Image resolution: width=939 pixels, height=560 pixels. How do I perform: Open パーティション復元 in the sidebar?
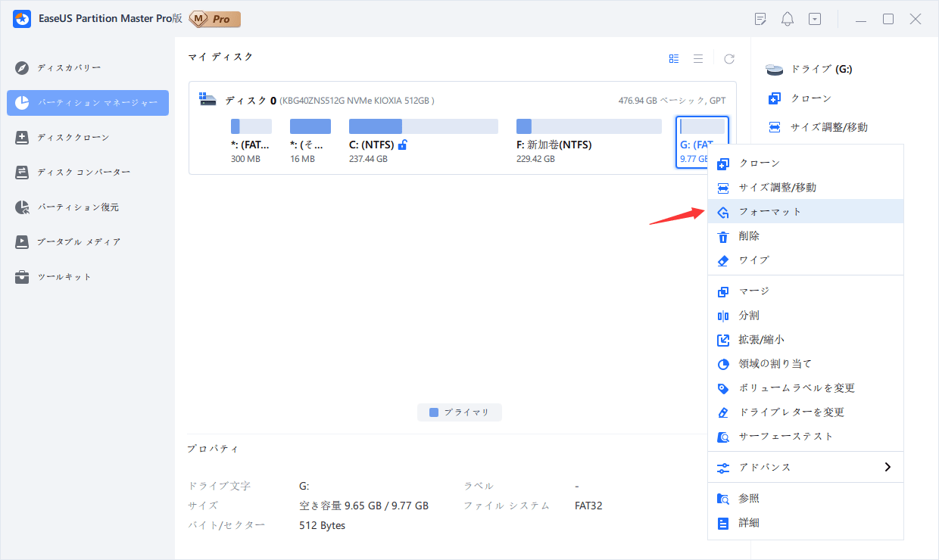(78, 207)
